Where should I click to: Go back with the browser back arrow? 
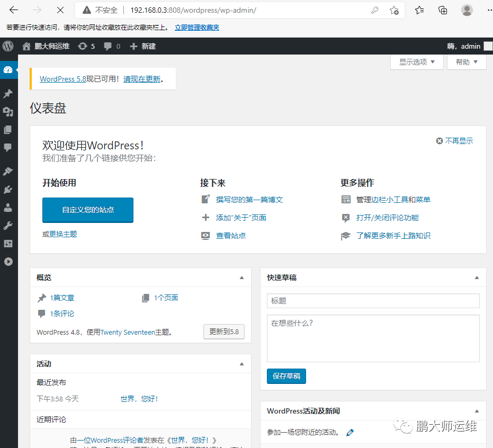pos(14,10)
